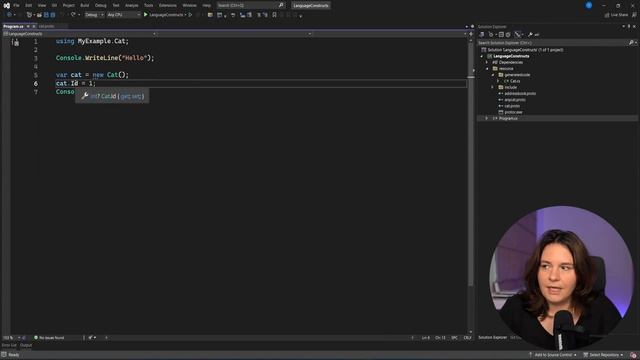Expand the Dependencies node

pos(487,62)
